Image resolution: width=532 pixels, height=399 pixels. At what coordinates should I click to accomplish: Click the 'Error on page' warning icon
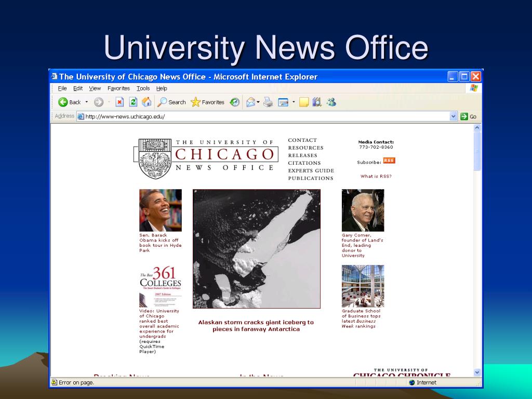tap(54, 382)
